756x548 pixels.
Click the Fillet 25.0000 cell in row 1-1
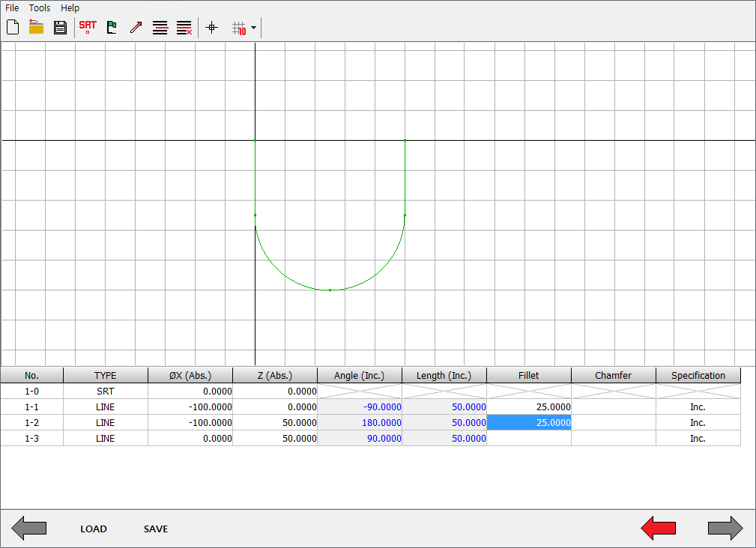529,407
